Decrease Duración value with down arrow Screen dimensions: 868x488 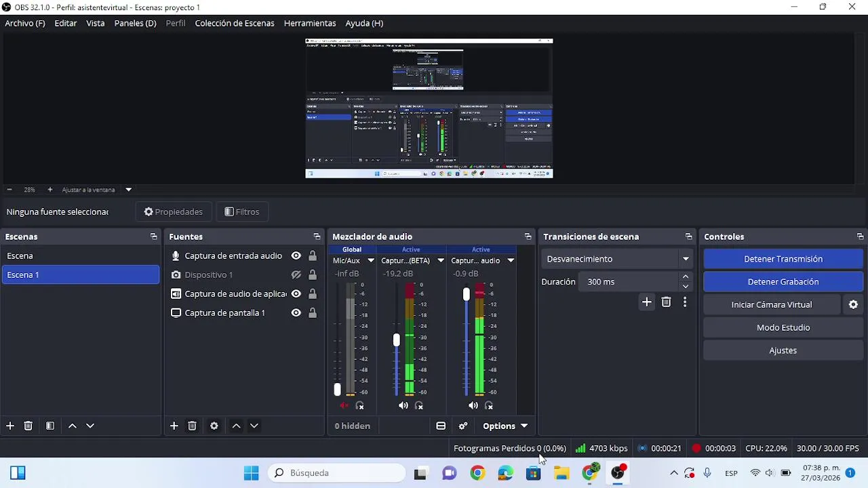click(686, 287)
